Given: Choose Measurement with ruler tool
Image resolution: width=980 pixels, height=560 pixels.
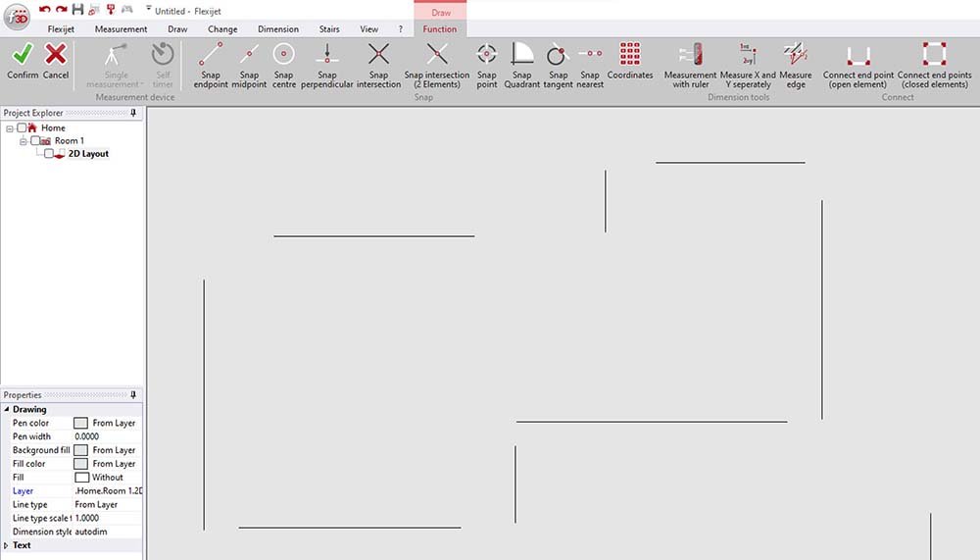Looking at the screenshot, I should point(691,65).
